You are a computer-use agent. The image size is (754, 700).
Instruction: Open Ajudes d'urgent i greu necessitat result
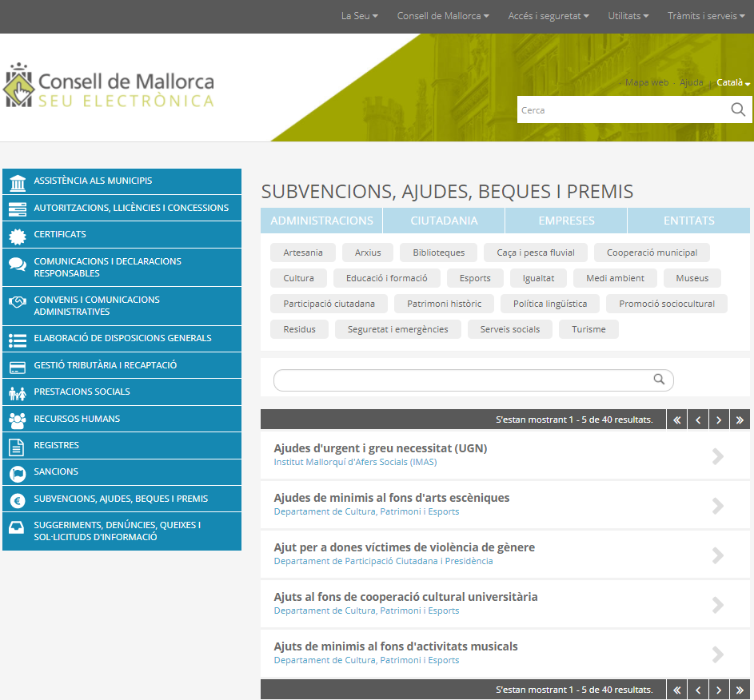tap(380, 448)
